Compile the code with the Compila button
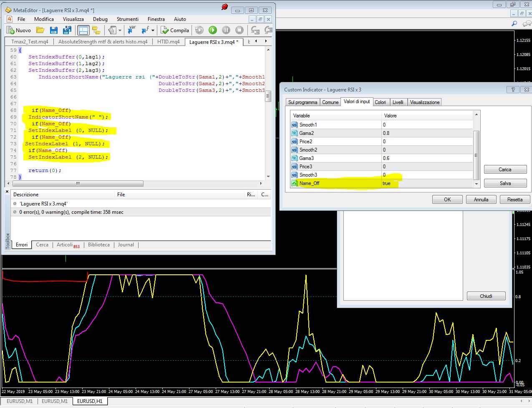 (175, 30)
